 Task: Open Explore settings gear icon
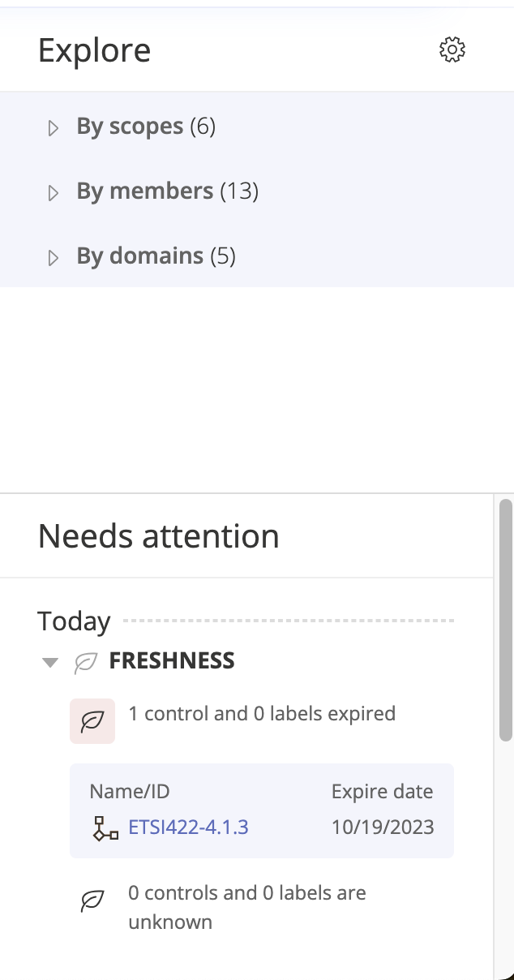[452, 49]
